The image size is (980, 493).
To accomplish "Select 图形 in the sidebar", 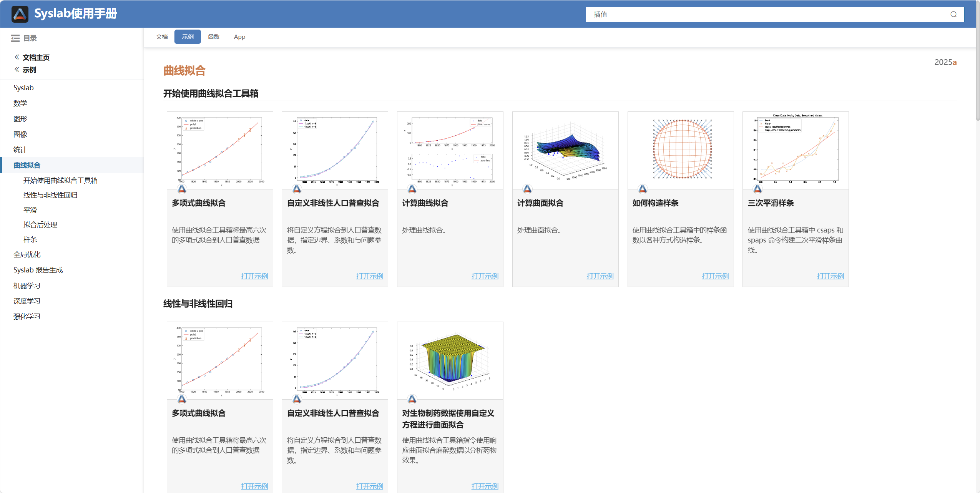I will tap(20, 119).
